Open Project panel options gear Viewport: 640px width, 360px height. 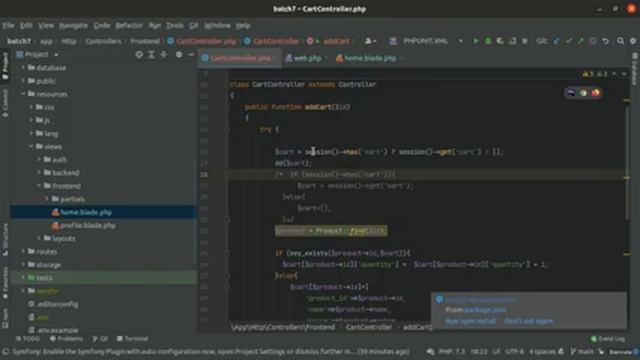pyautogui.click(x=179, y=54)
